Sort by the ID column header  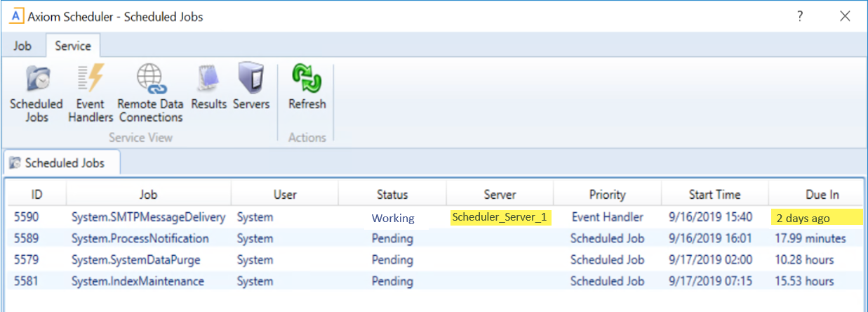point(37,195)
